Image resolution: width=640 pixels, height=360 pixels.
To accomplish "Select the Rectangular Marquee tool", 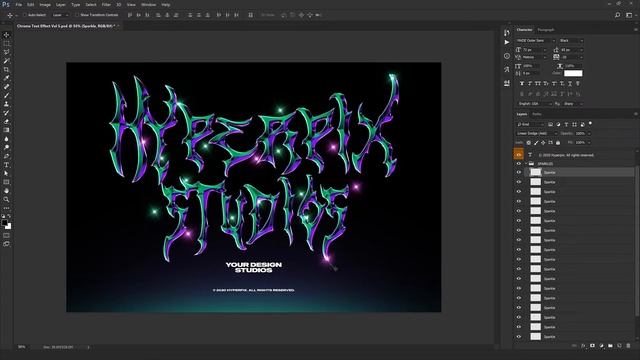I will 6,43.
